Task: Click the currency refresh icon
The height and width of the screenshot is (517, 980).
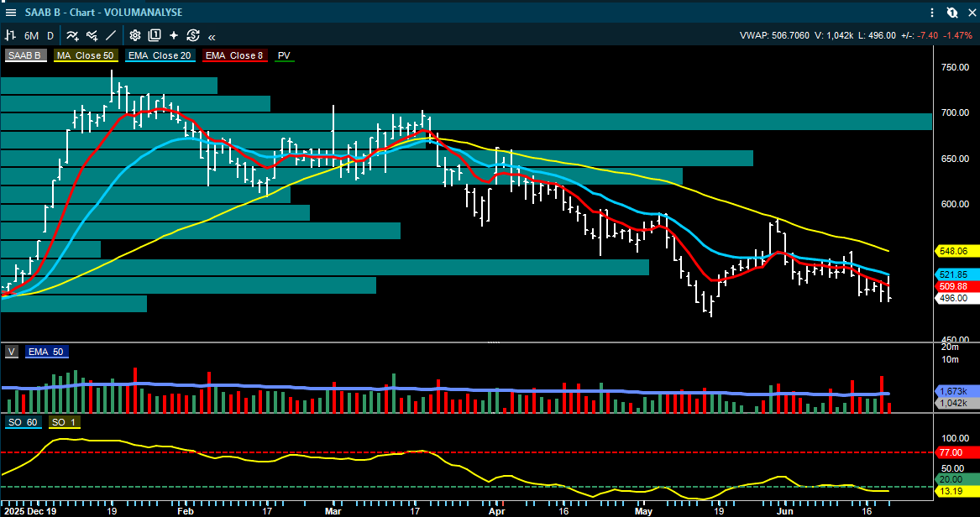Action: (192, 35)
